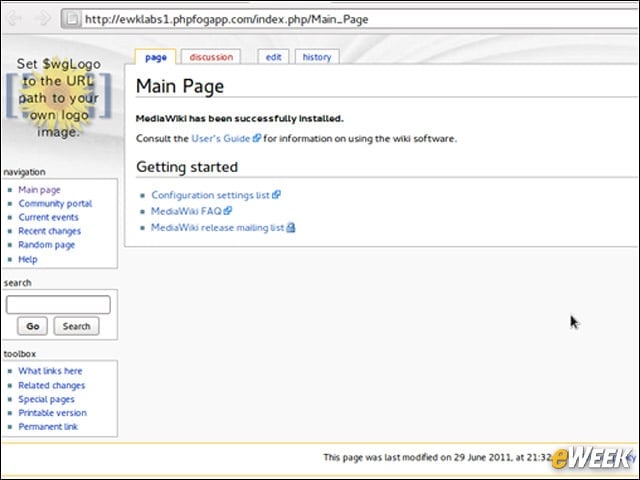Screen dimensions: 640x480
Task: Click the wiki search input field
Action: tap(58, 305)
